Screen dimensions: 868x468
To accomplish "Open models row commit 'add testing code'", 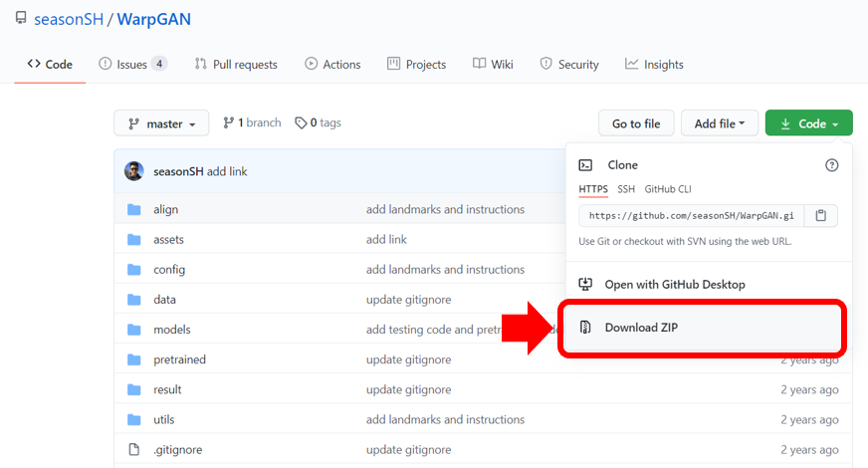I will [434, 330].
